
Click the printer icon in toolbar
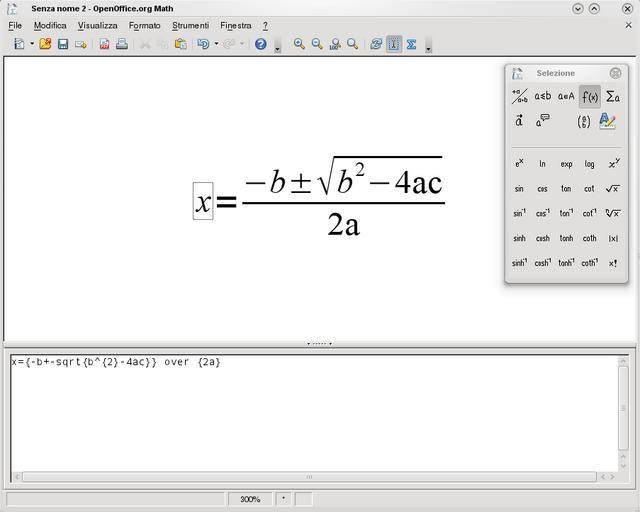(121, 44)
